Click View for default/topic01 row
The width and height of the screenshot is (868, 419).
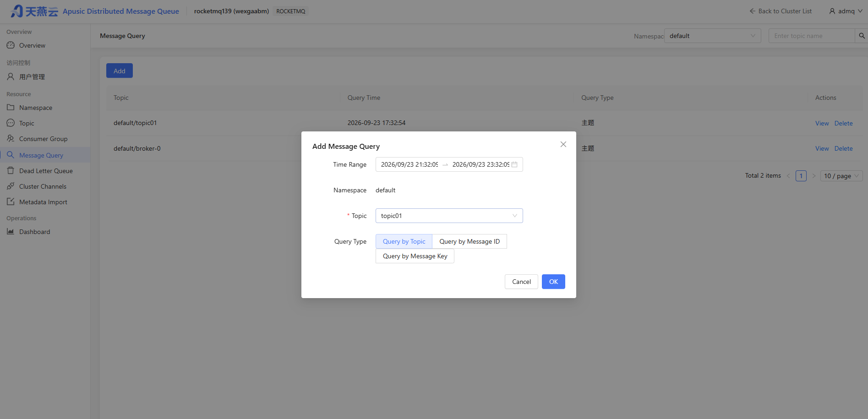(822, 123)
